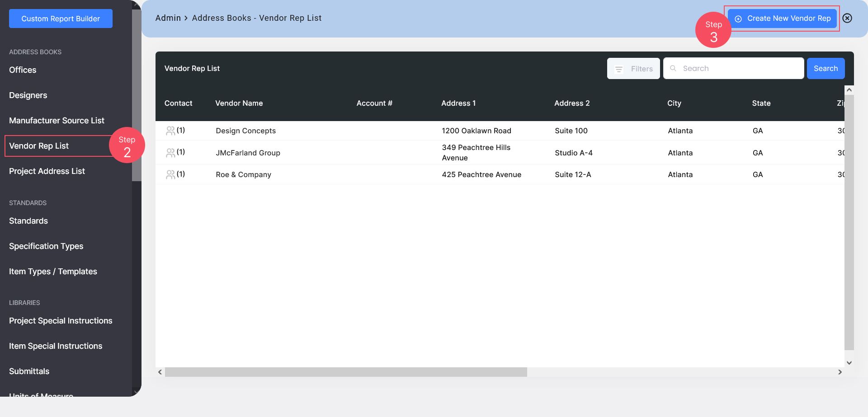868x417 pixels.
Task: Click the Contact column header
Action: 178,103
